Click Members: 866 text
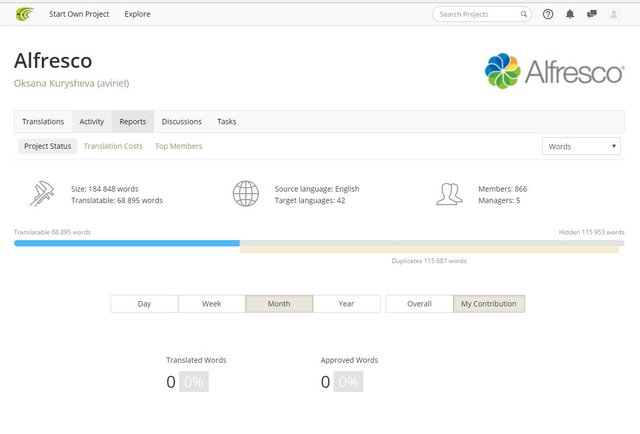The image size is (640, 434). point(502,189)
